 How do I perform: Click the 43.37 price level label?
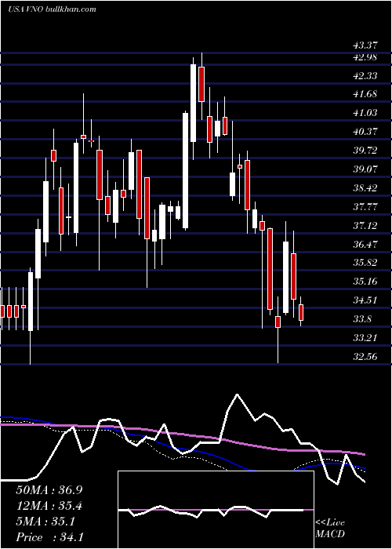[365, 45]
